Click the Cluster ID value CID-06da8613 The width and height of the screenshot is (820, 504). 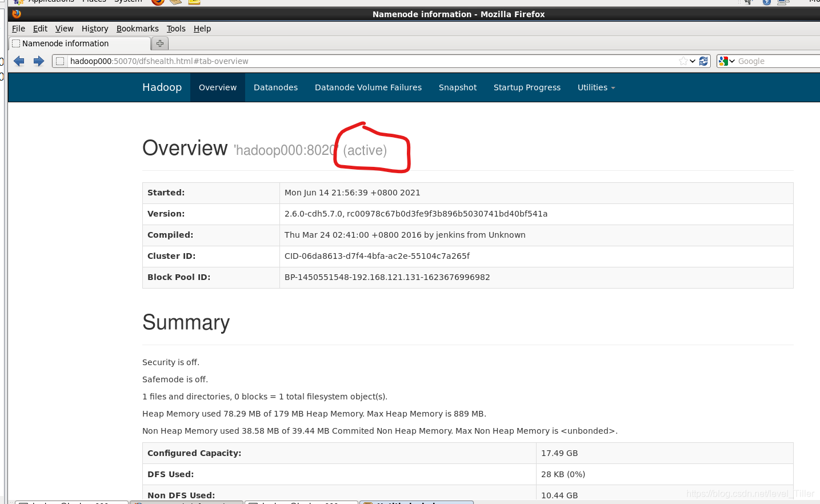pyautogui.click(x=377, y=256)
